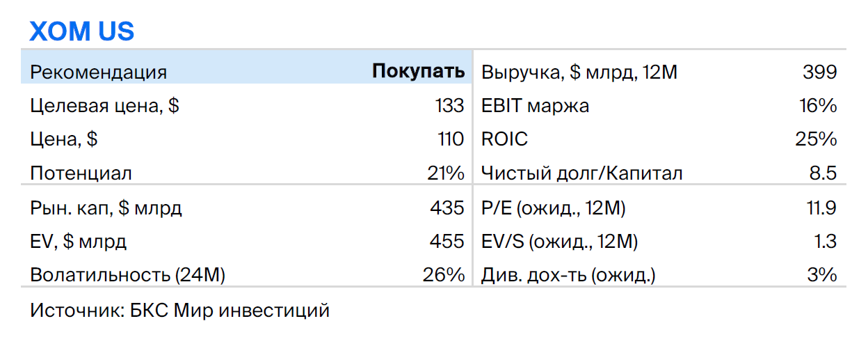Click the Потенциал row label
This screenshot has height=344, width=868.
tap(81, 173)
